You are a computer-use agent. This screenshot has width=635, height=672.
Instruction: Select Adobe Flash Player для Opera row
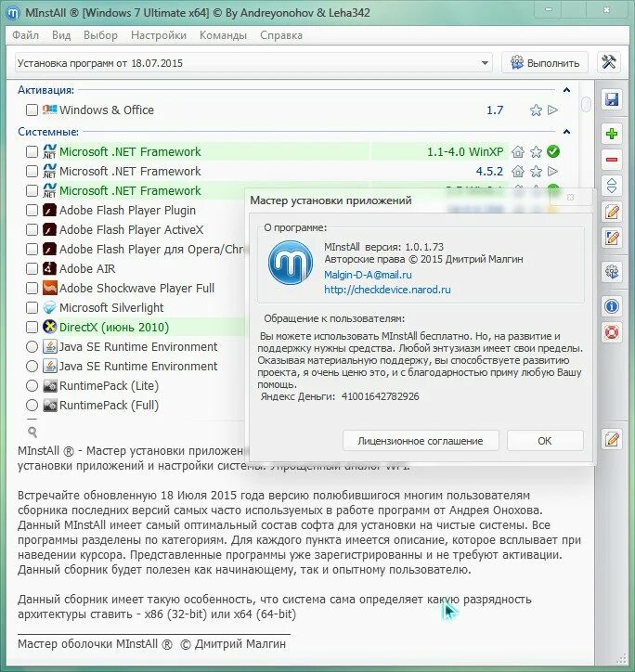[151, 250]
